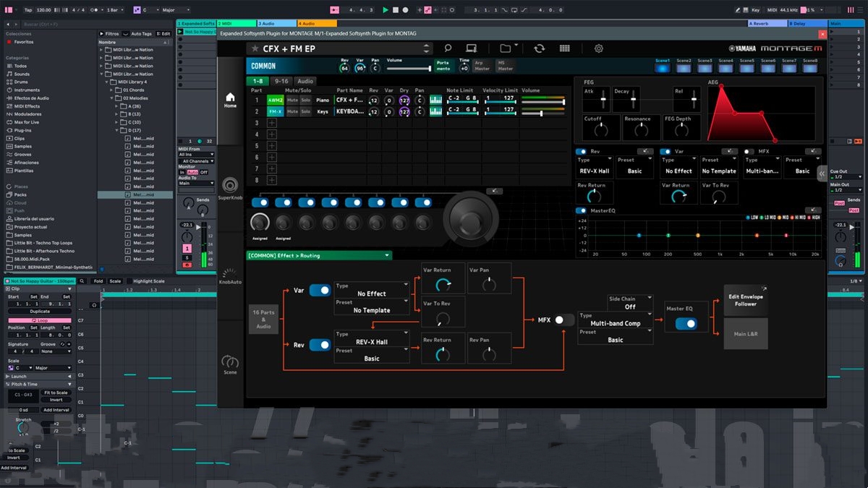The width and height of the screenshot is (868, 488).
Task: Open the KnobAuto page in the sidebar
Action: pos(230,275)
